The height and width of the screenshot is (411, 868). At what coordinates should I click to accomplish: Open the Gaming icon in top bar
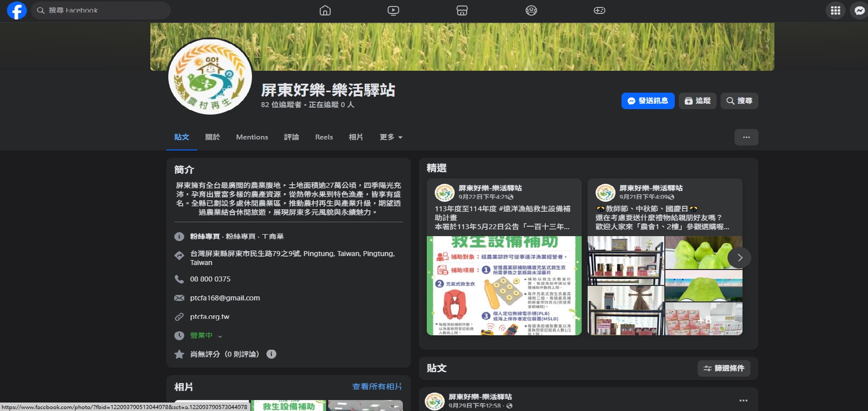(600, 10)
